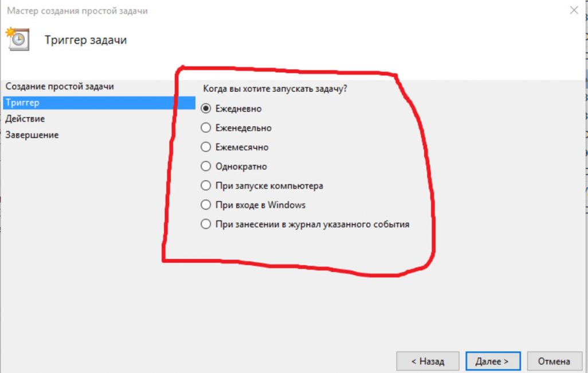
Task: Open the Создание простой задачи step
Action: (x=60, y=87)
